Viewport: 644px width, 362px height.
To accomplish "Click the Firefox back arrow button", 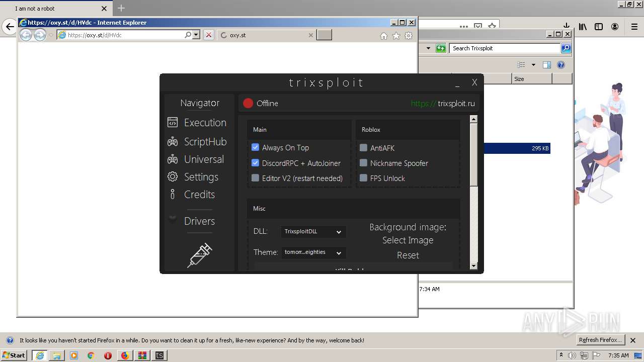I will [x=10, y=27].
